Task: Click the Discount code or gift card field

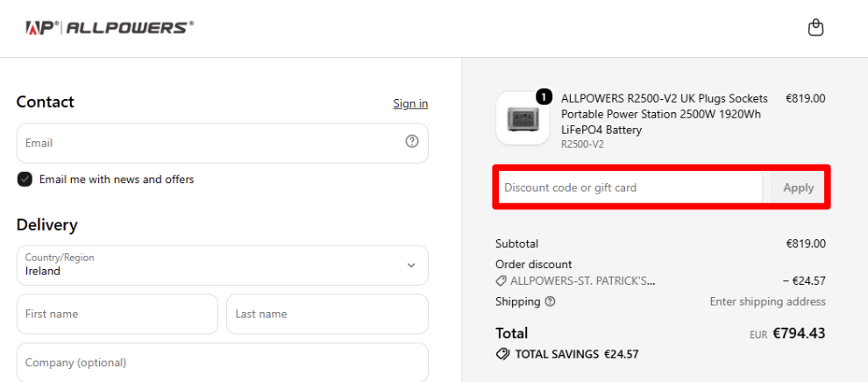Action: coord(630,187)
